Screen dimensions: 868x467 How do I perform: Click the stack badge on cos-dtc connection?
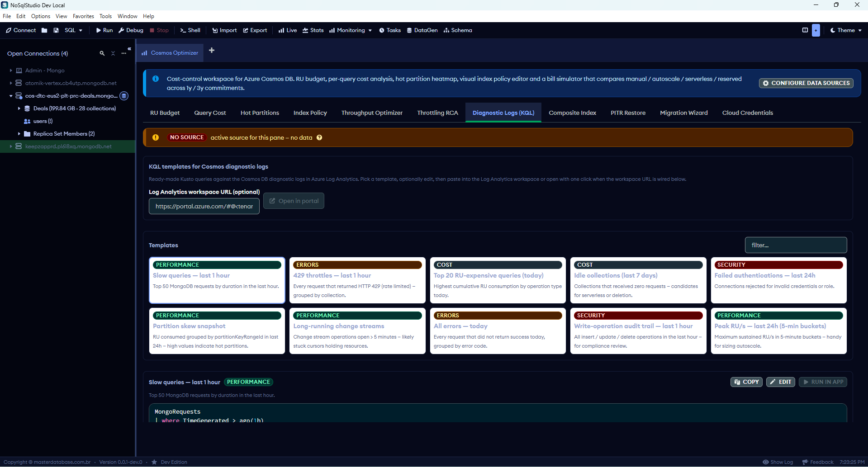coord(124,96)
